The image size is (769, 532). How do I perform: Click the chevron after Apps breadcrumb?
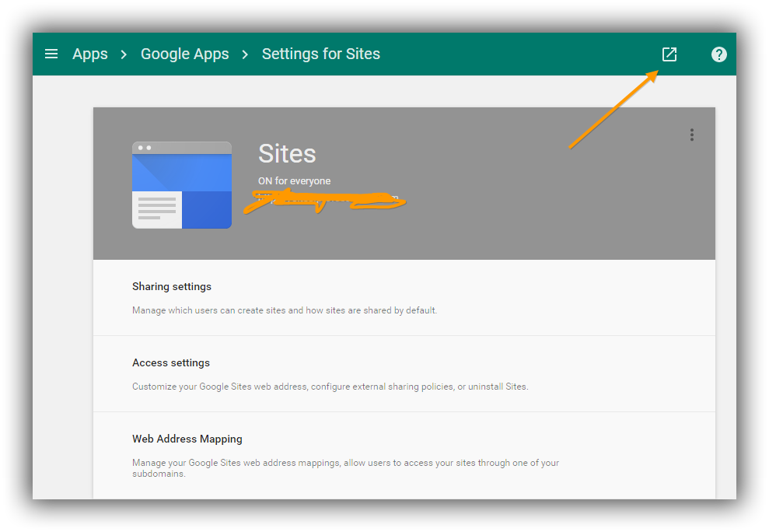[124, 54]
